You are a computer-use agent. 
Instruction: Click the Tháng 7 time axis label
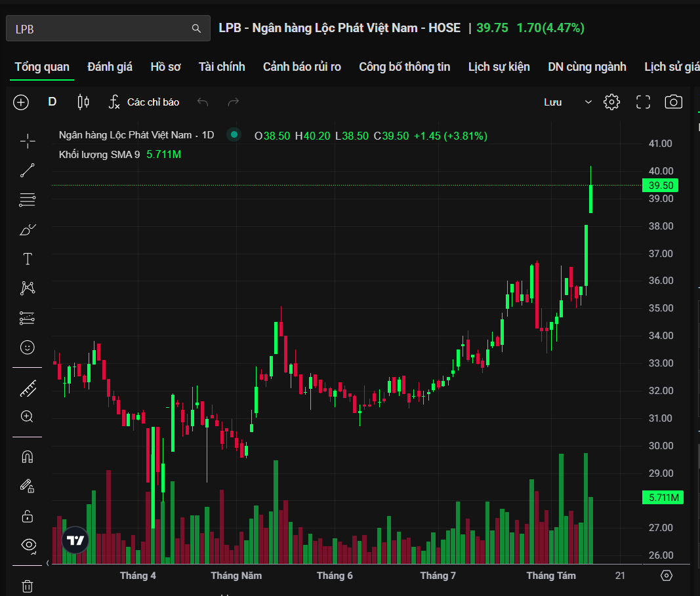pyautogui.click(x=438, y=576)
